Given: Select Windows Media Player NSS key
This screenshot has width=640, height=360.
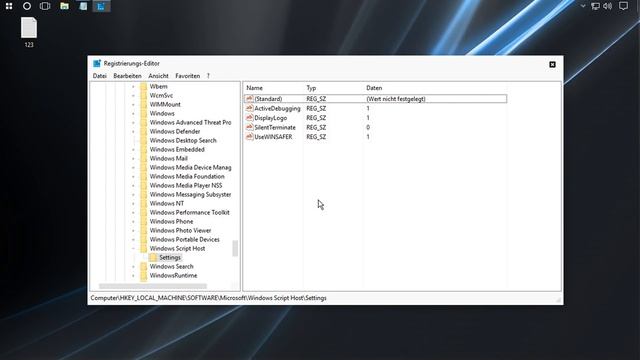Looking at the screenshot, I should pyautogui.click(x=186, y=185).
